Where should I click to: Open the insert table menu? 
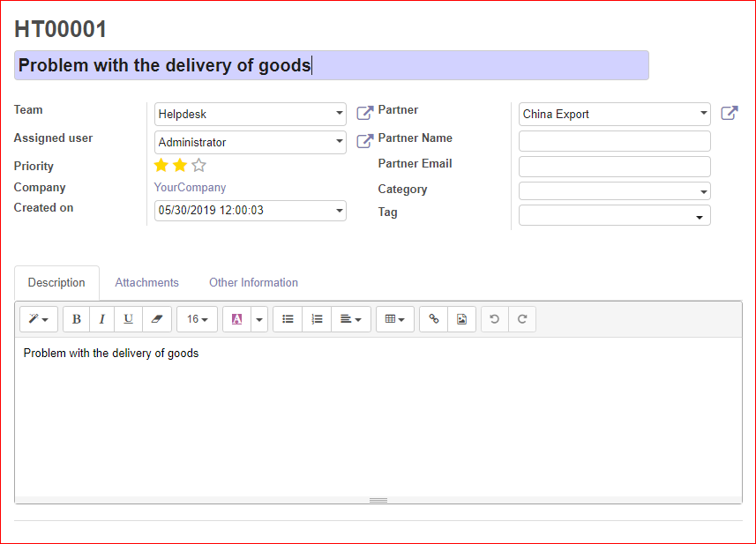(395, 319)
